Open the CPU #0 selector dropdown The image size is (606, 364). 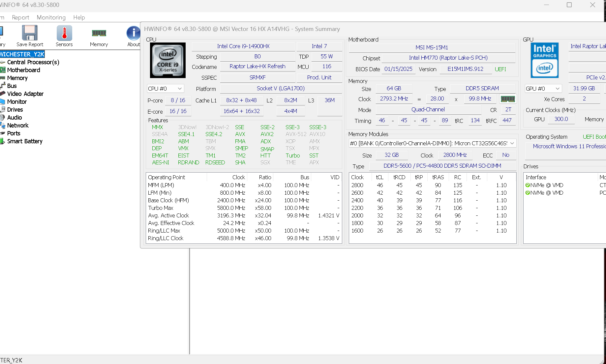(x=165, y=89)
